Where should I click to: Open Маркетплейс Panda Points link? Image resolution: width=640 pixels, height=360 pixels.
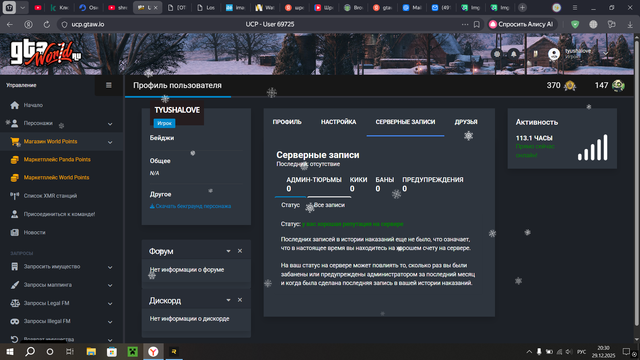pos(57,160)
